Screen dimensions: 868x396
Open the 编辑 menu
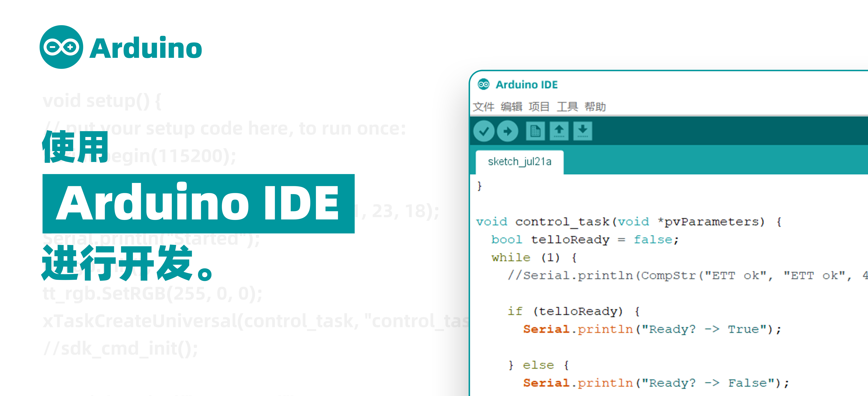(x=511, y=107)
